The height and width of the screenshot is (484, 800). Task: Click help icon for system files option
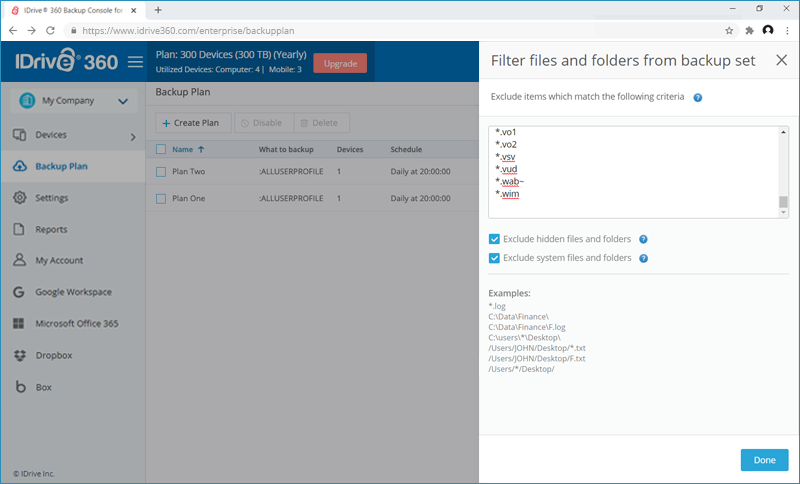(643, 258)
